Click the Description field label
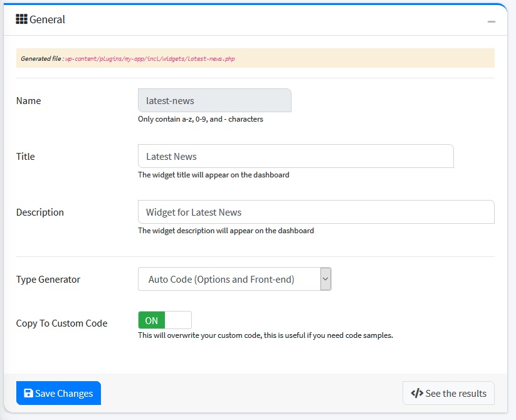This screenshot has height=420, width=516. [40, 213]
